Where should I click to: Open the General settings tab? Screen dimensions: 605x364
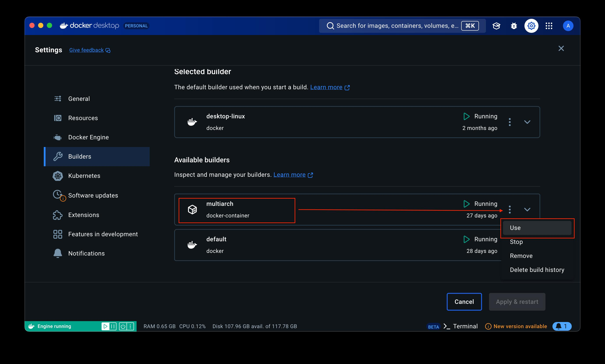pos(97,99)
